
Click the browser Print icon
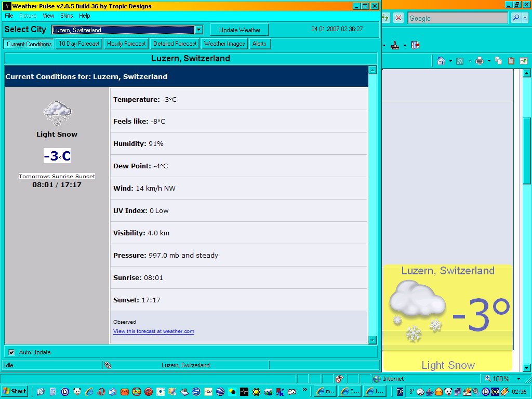click(x=479, y=61)
